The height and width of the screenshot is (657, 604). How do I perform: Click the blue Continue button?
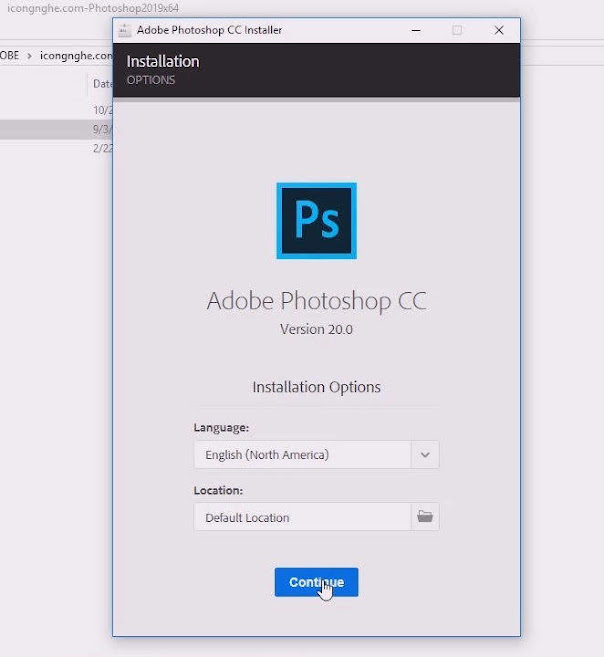point(316,582)
